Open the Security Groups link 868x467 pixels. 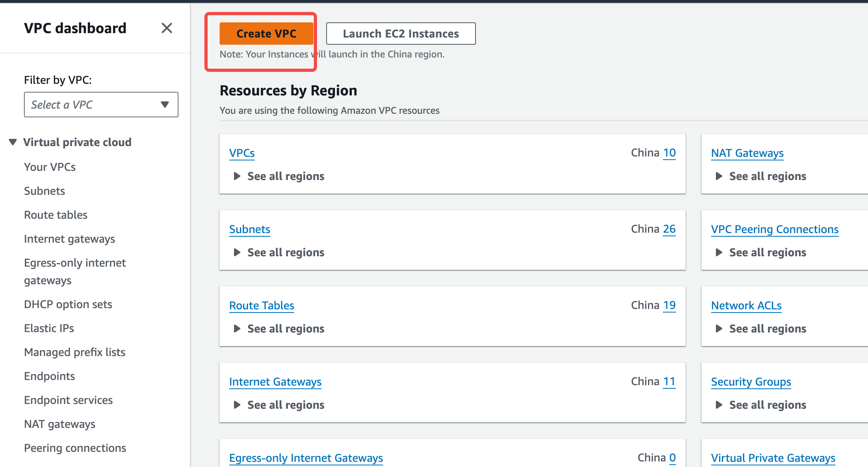pyautogui.click(x=751, y=382)
